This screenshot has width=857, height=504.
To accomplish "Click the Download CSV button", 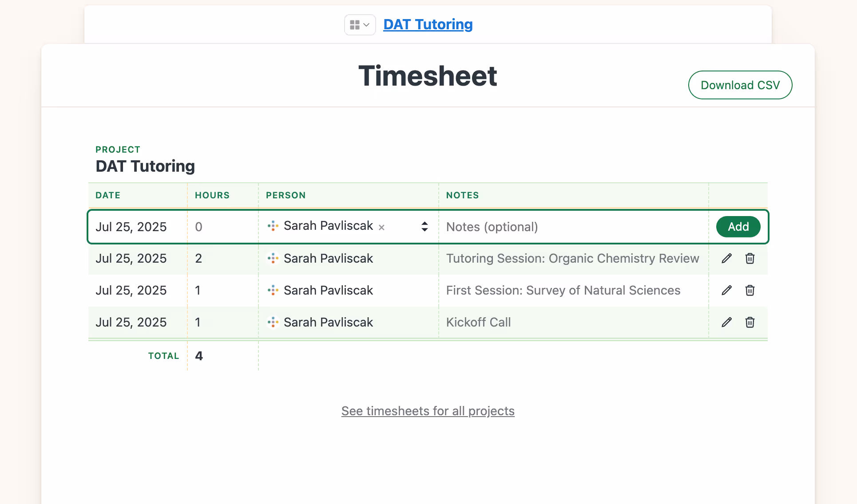I will pos(740,85).
